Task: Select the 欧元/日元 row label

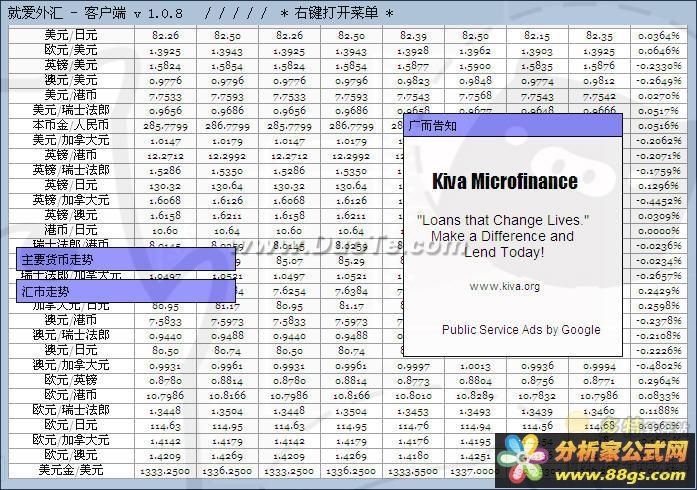Action: point(71,425)
